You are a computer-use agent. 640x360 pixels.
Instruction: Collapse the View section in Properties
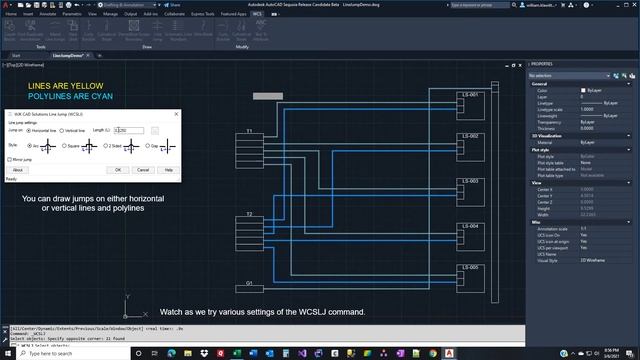point(629,183)
